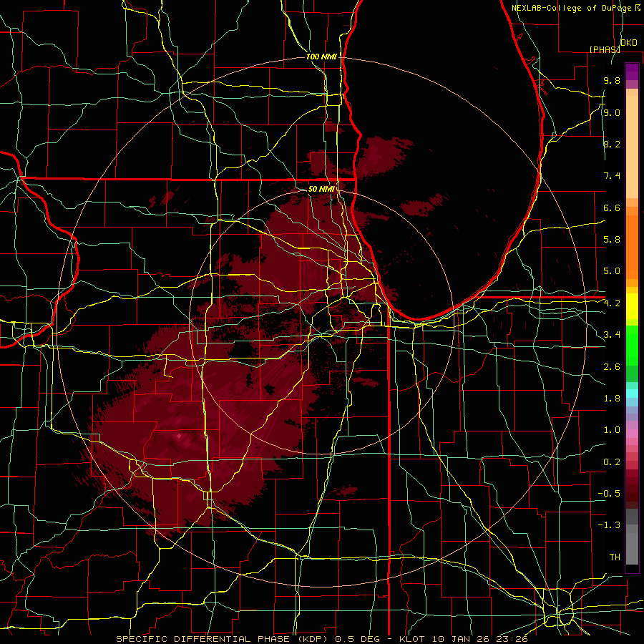
Task: Click the 5.8 legend value
Action: point(612,240)
